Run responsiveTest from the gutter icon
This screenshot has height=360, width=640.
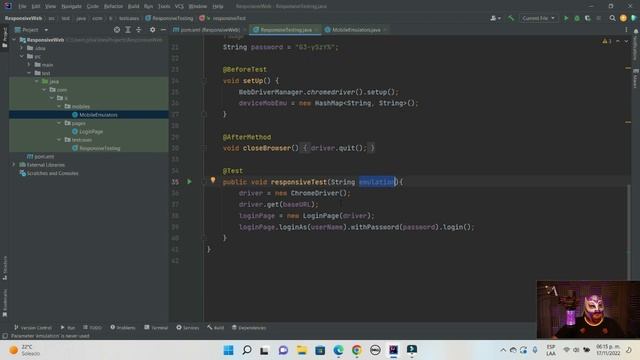pos(189,182)
